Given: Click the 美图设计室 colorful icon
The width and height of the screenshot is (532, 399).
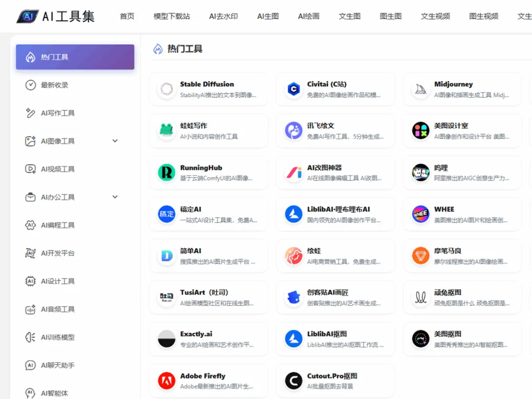Looking at the screenshot, I should click(421, 131).
